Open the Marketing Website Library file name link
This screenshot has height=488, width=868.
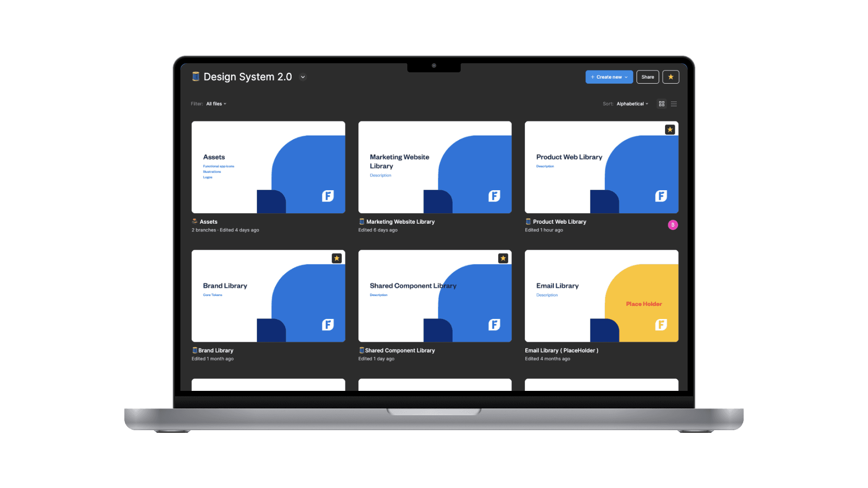tap(400, 222)
